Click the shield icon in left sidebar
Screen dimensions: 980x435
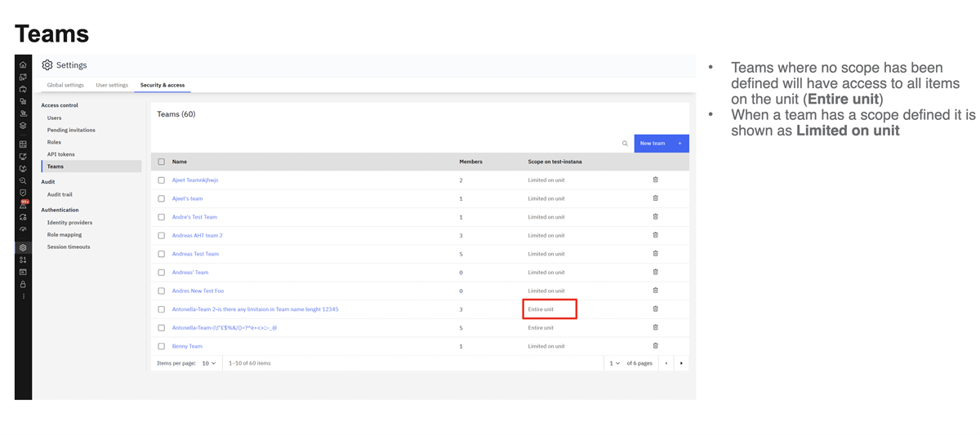pos(23,193)
